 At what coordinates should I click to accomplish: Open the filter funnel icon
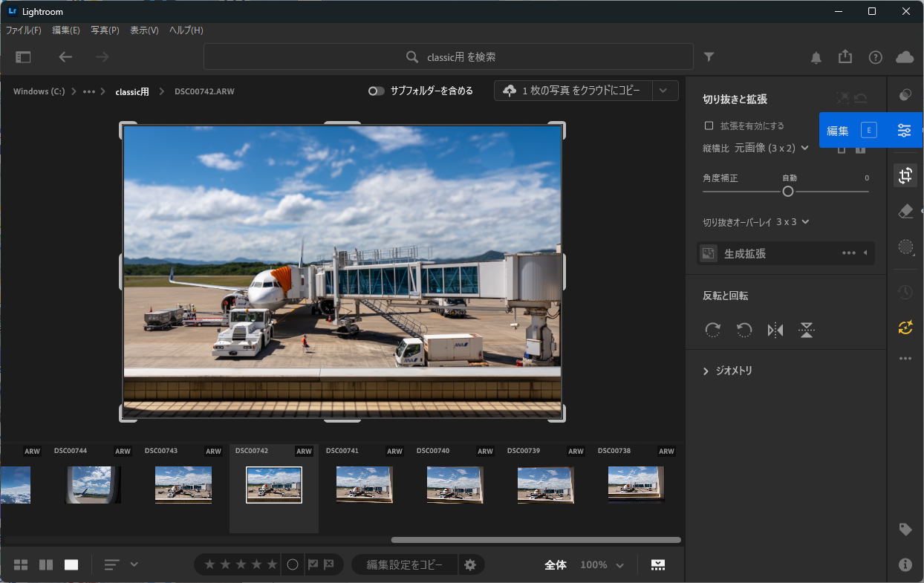709,56
